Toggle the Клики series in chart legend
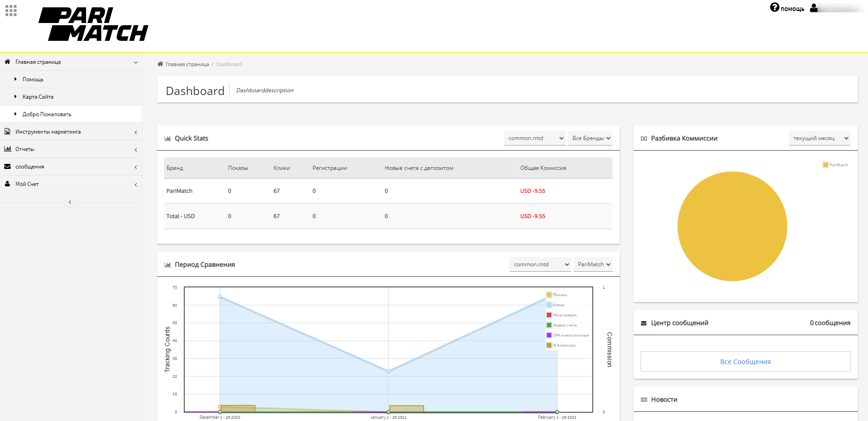 click(x=549, y=305)
